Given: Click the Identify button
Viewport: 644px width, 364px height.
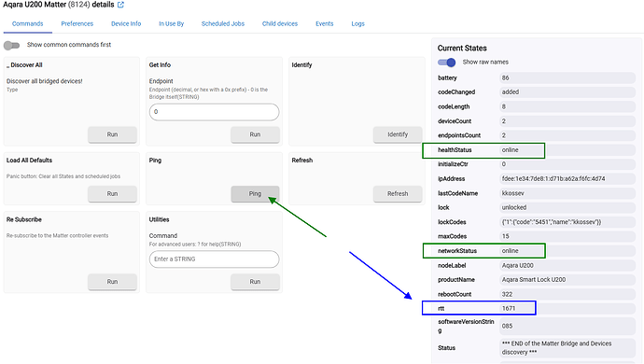Looking at the screenshot, I should point(398,134).
